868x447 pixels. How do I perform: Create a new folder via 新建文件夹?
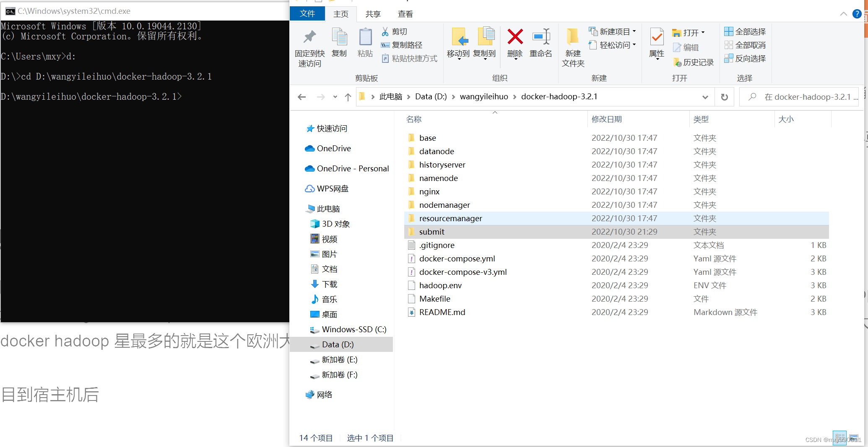[x=572, y=46]
